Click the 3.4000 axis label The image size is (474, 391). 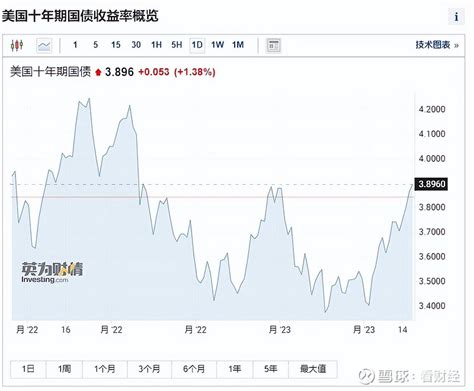point(432,306)
